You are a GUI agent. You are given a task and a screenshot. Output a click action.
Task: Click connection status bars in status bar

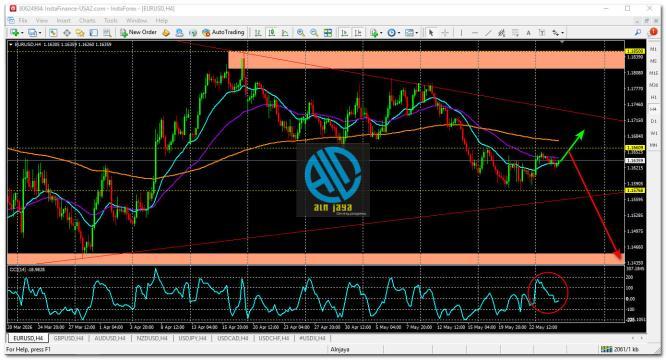coord(606,349)
